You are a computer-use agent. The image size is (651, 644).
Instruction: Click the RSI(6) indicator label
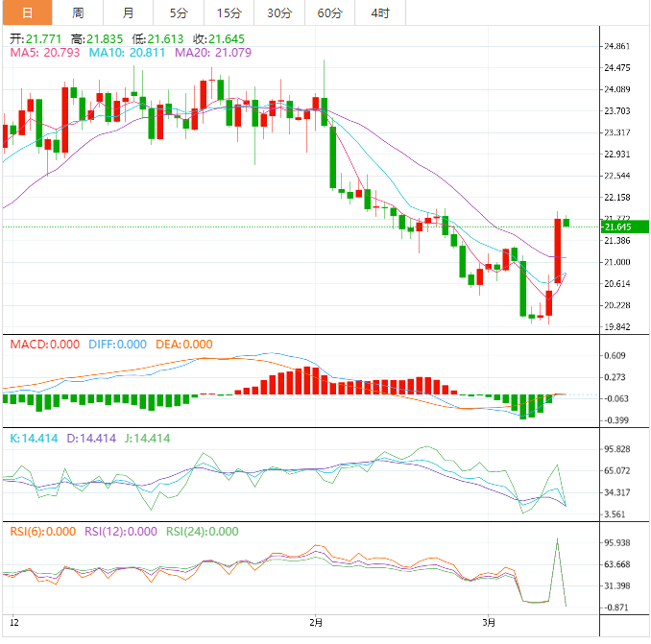(x=40, y=531)
